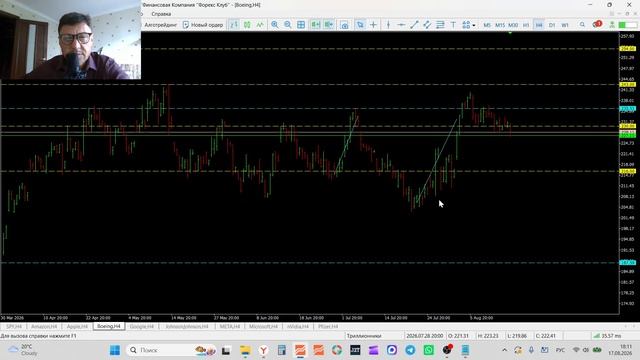Open Telegram from taskbar
The width and height of the screenshot is (640, 360).
click(x=410, y=350)
